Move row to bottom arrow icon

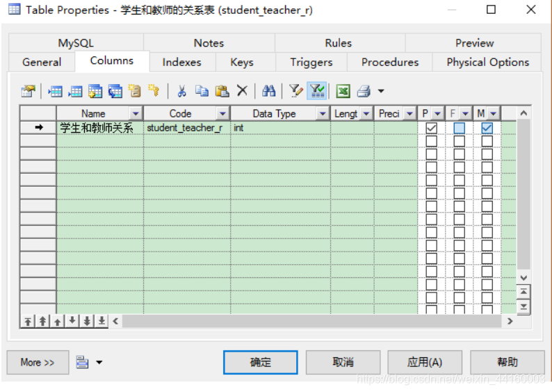click(x=102, y=321)
